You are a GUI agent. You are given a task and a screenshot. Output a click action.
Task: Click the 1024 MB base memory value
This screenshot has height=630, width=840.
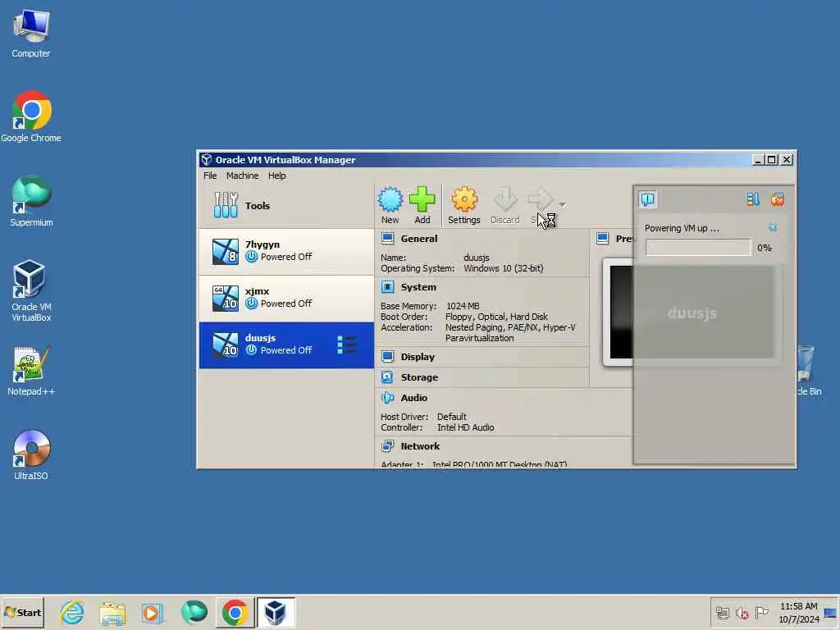click(x=463, y=306)
